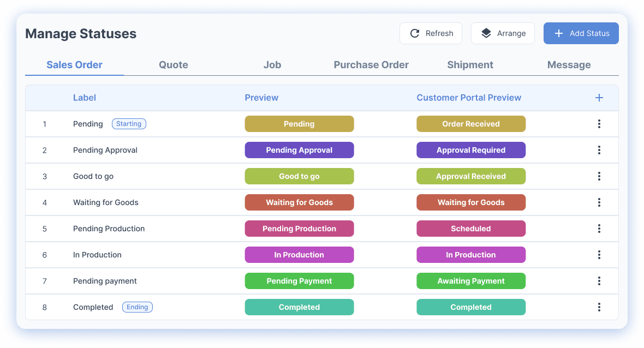Click the Ending badge next to Completed

pyautogui.click(x=137, y=307)
